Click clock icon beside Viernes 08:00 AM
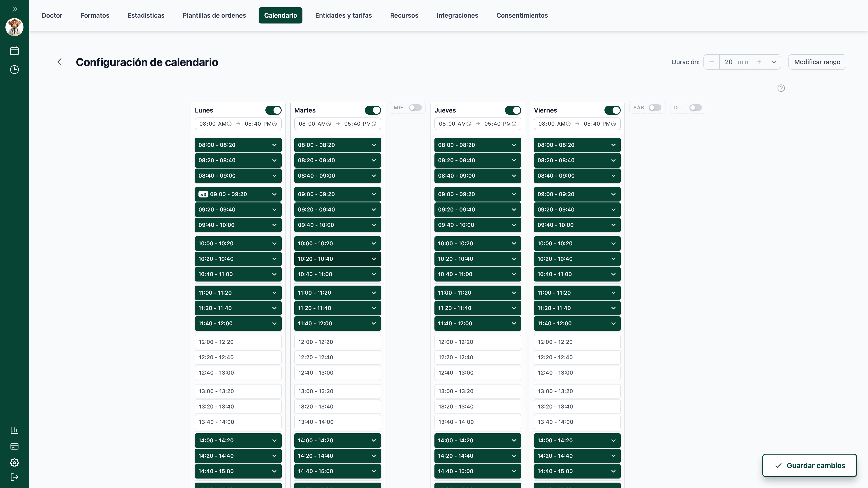 (568, 124)
